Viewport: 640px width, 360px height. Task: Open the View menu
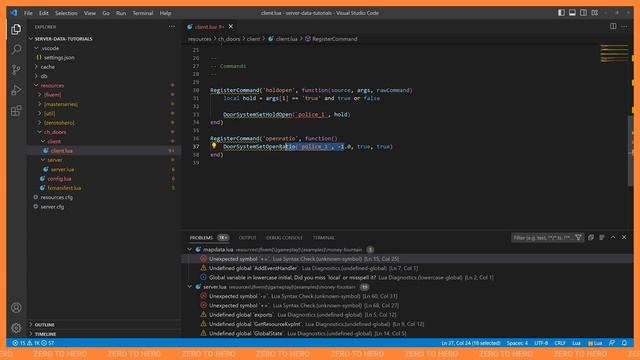(x=90, y=13)
